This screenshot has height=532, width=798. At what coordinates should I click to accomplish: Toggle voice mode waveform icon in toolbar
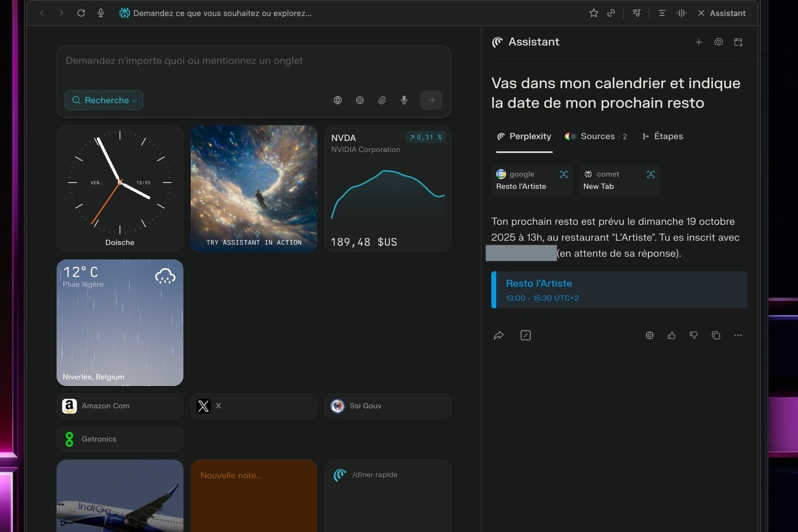(681, 13)
